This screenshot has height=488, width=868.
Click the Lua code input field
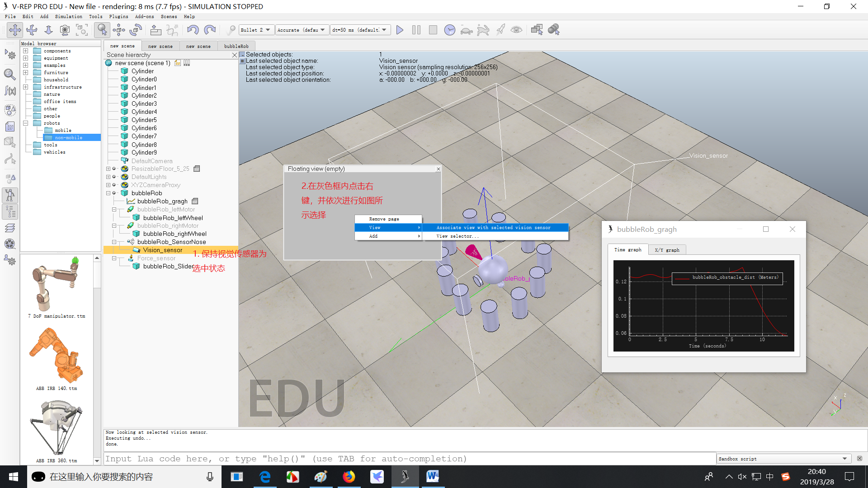tap(409, 459)
